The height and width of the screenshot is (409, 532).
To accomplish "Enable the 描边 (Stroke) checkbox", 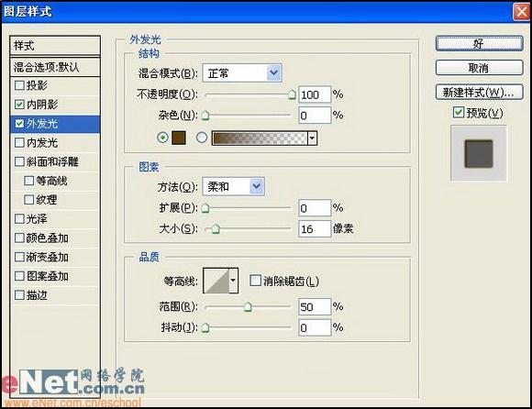I will point(19,295).
